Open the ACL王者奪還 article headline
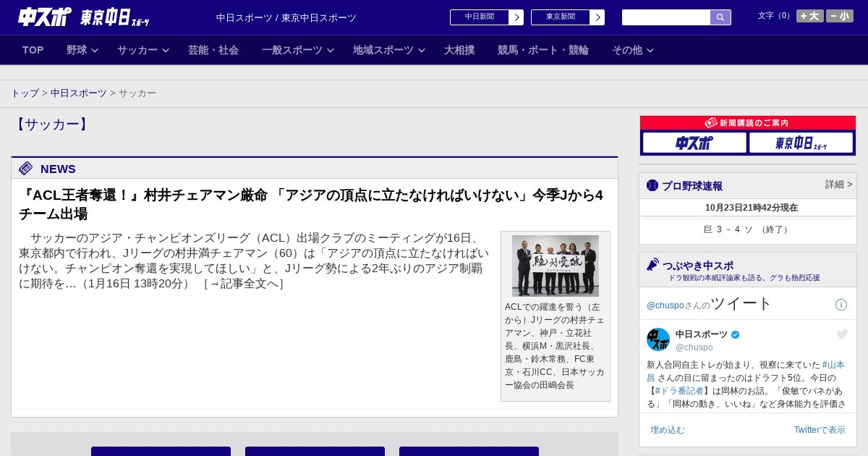This screenshot has width=868, height=456. (311, 204)
